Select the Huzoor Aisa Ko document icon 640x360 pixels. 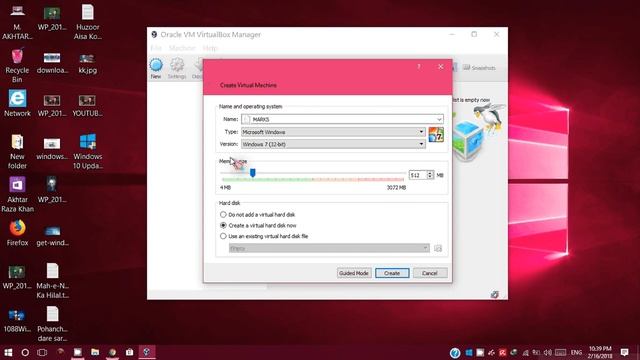tap(87, 22)
